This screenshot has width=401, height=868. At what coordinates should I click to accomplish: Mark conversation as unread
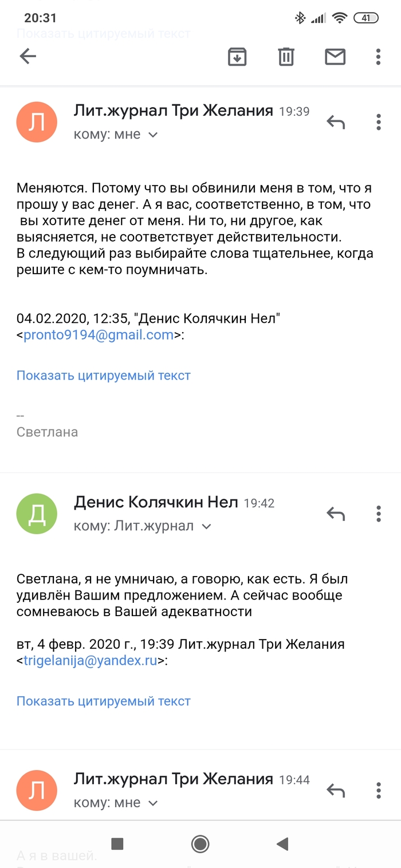pyautogui.click(x=335, y=57)
